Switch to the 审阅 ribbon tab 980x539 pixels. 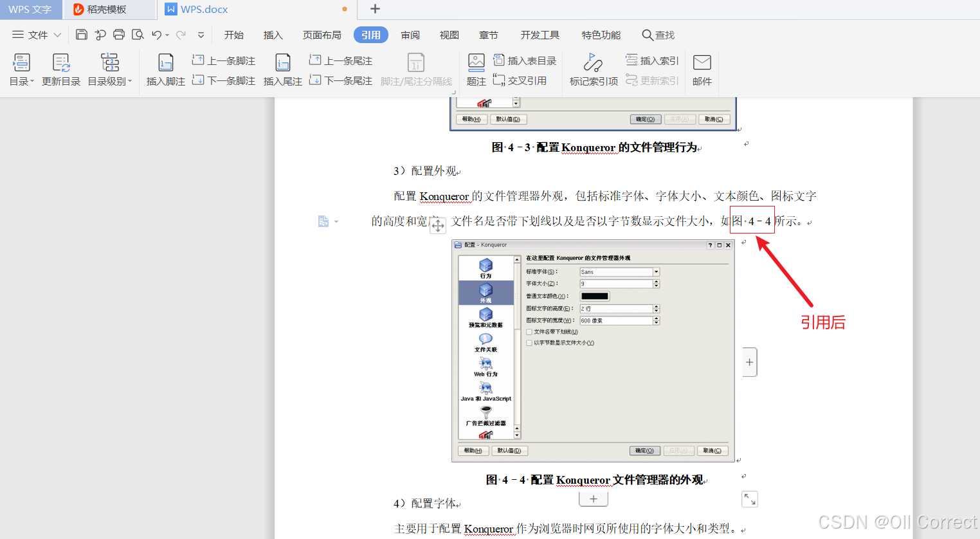(410, 35)
